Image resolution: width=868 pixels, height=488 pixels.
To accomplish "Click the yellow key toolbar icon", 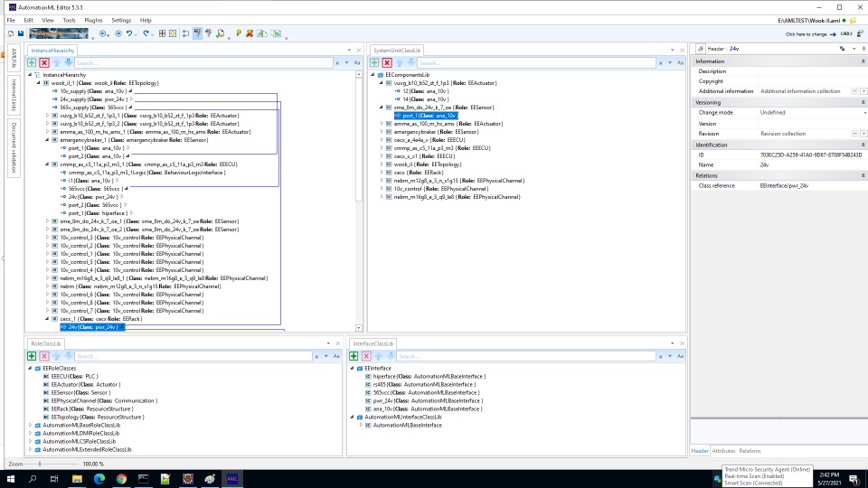I will pyautogui.click(x=239, y=33).
